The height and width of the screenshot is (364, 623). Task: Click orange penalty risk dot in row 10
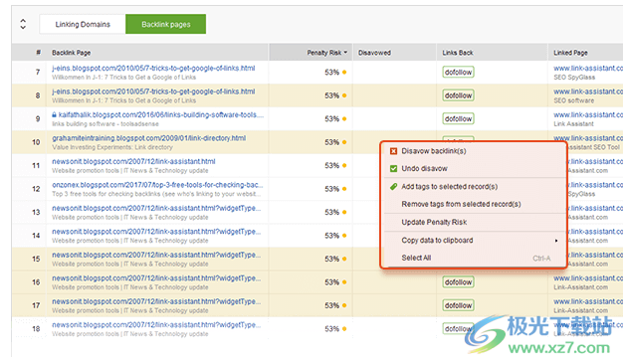344,142
